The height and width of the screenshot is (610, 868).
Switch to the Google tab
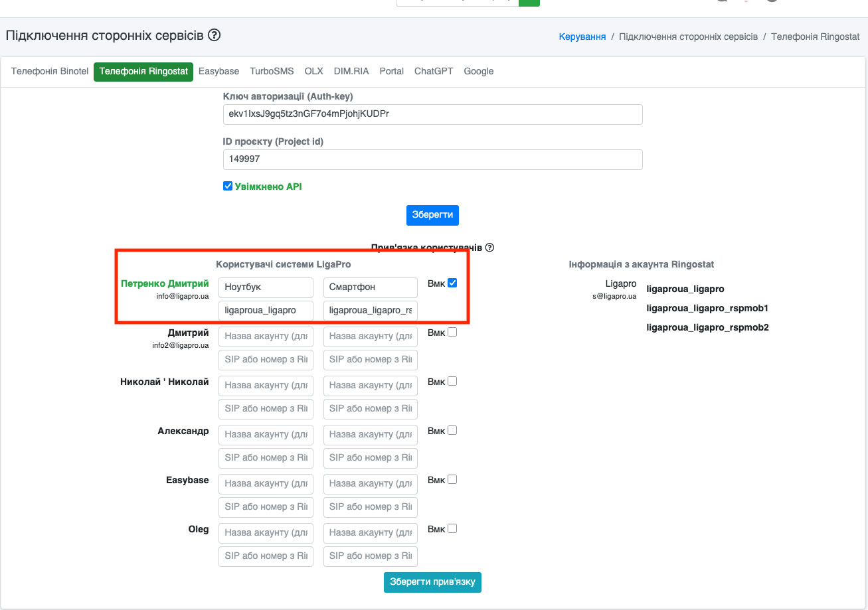point(479,72)
